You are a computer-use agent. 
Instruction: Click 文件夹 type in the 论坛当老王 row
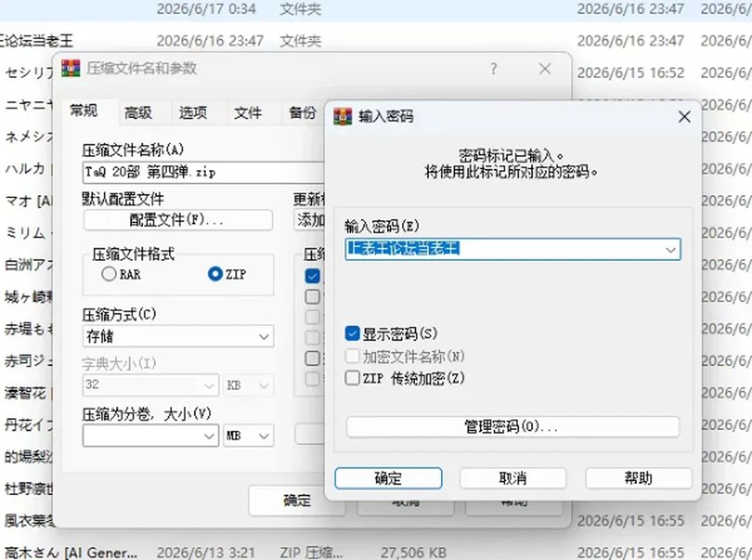click(300, 41)
